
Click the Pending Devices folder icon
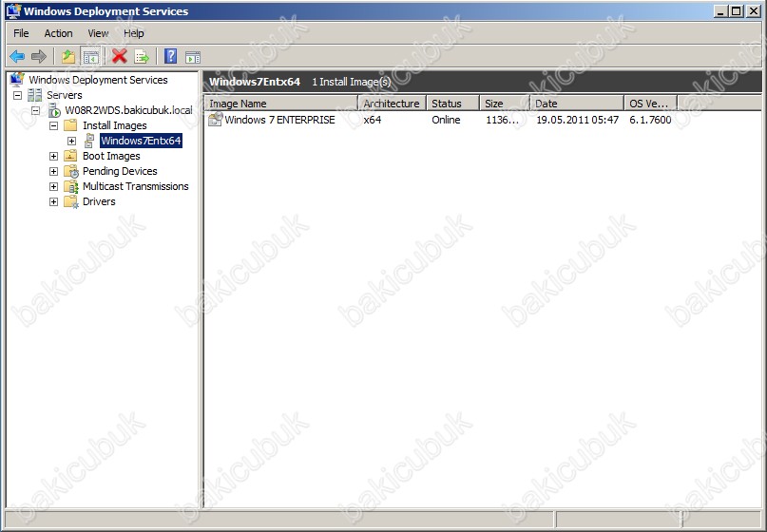tap(71, 171)
